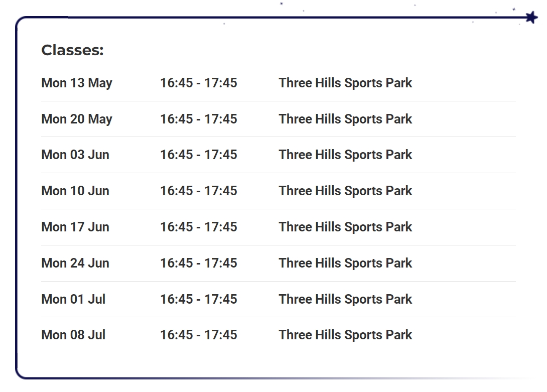The height and width of the screenshot is (392, 547).
Task: Click the time for Mon 01 Jul
Action: coord(198,299)
